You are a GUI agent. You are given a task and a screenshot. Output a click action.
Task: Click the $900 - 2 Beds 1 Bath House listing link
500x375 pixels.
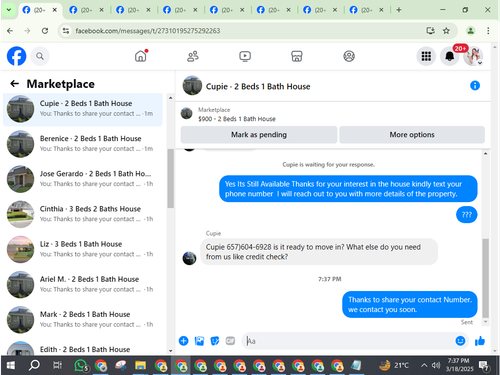point(237,119)
